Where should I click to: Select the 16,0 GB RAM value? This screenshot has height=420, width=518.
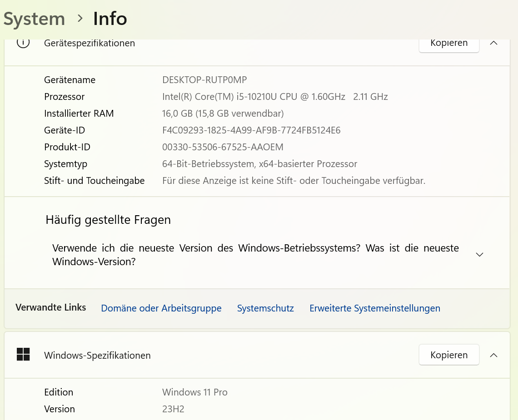coord(223,114)
